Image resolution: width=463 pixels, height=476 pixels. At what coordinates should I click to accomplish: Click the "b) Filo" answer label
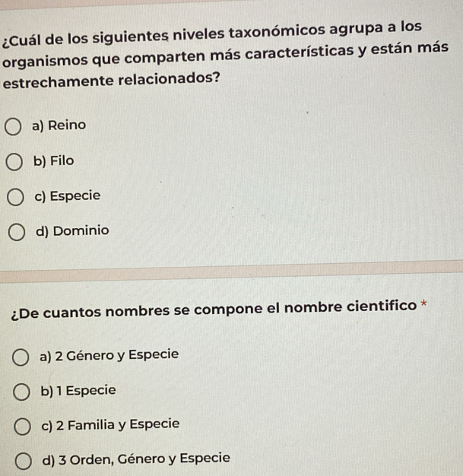tap(53, 161)
